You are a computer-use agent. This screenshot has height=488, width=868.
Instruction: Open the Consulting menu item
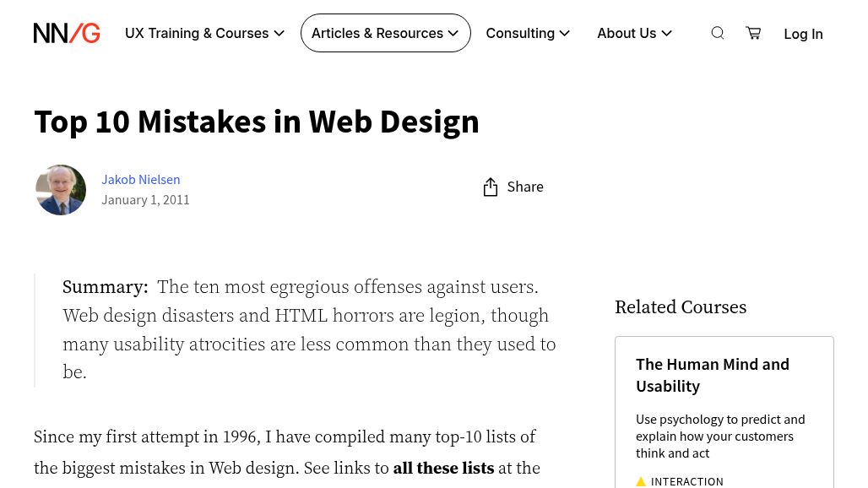[520, 33]
